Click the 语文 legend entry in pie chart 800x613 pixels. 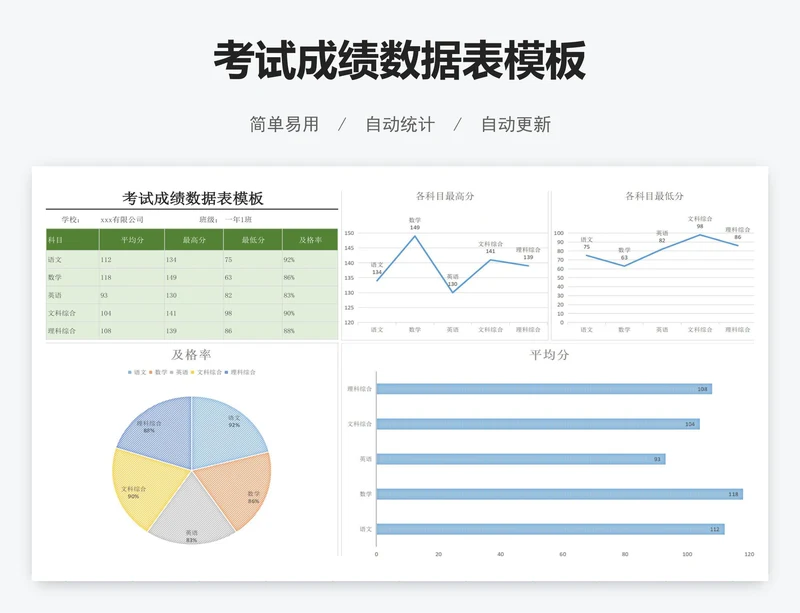137,373
